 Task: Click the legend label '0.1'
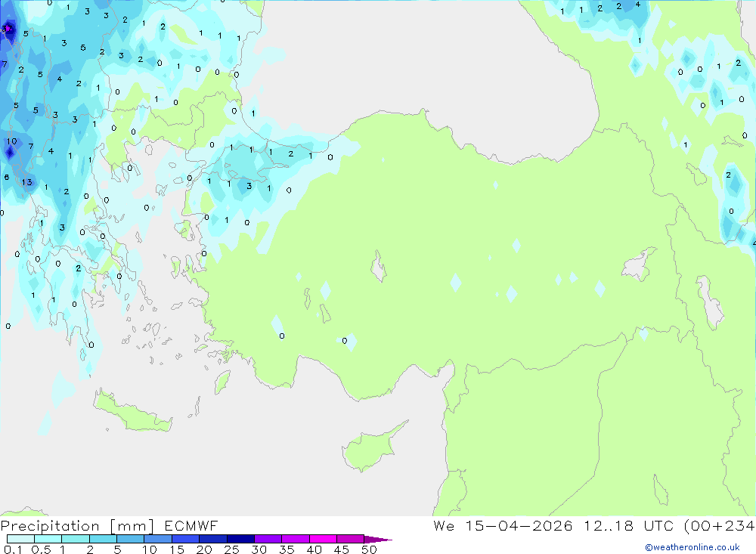[13, 549]
